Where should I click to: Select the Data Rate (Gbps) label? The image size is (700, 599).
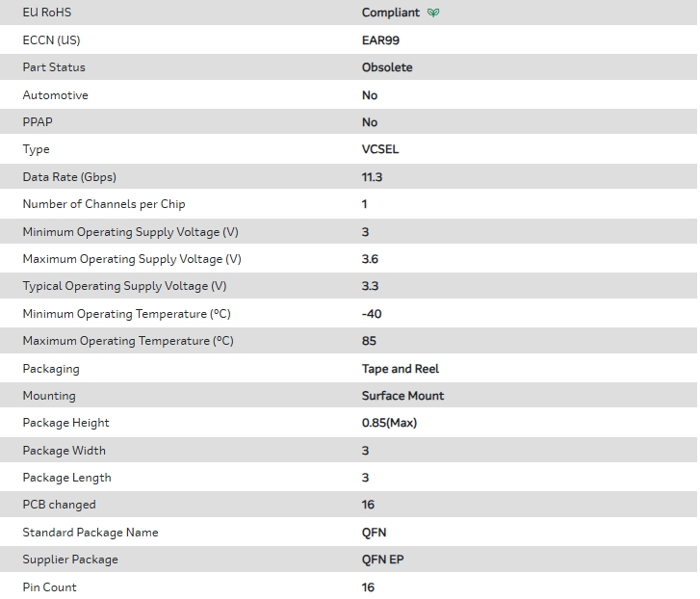(x=69, y=177)
